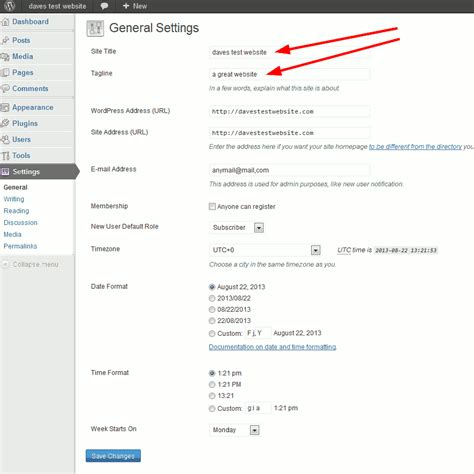Click the daves test website admin bar link

pos(57,6)
